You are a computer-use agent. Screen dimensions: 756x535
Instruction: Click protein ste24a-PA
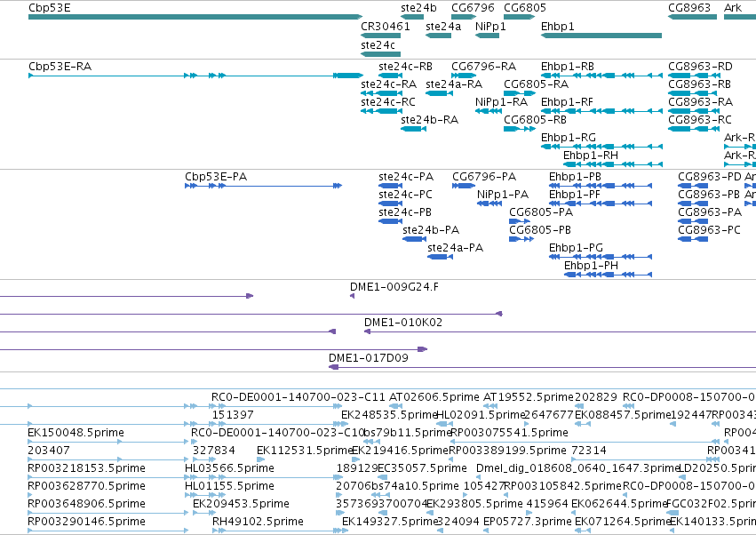click(x=455, y=248)
